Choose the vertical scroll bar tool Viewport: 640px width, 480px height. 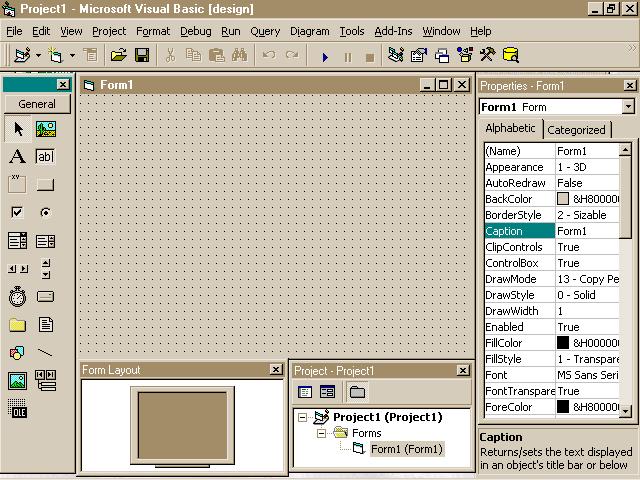[x=46, y=269]
